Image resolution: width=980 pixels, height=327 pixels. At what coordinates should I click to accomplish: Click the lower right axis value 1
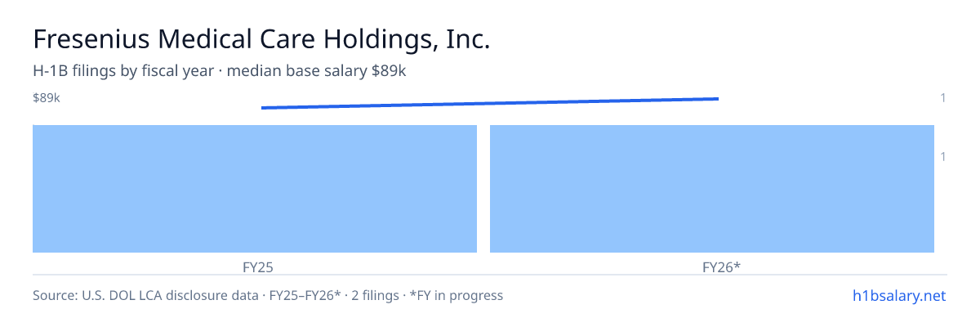942,156
